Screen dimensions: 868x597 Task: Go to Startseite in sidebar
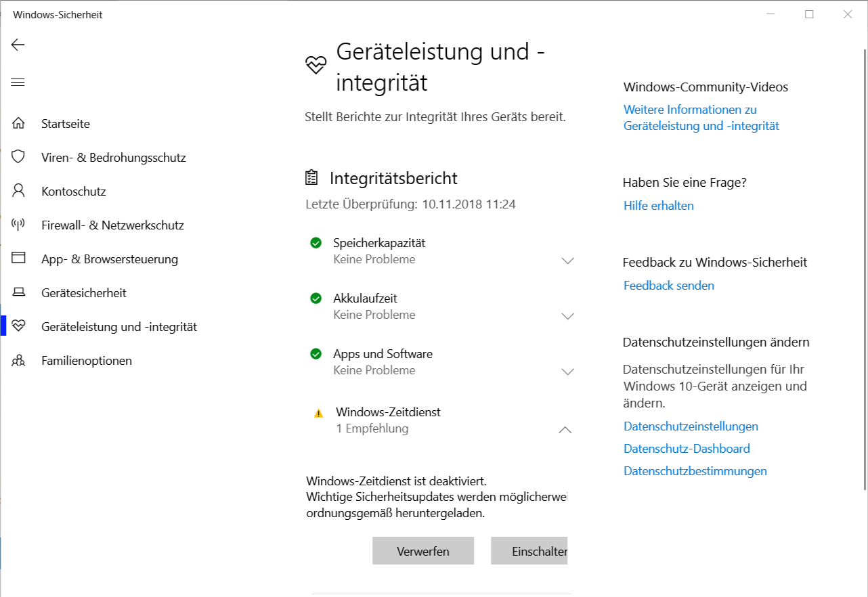66,124
